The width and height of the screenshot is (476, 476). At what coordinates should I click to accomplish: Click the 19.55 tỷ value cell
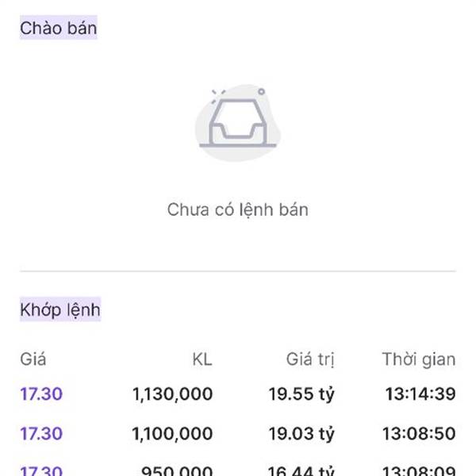coord(301,393)
